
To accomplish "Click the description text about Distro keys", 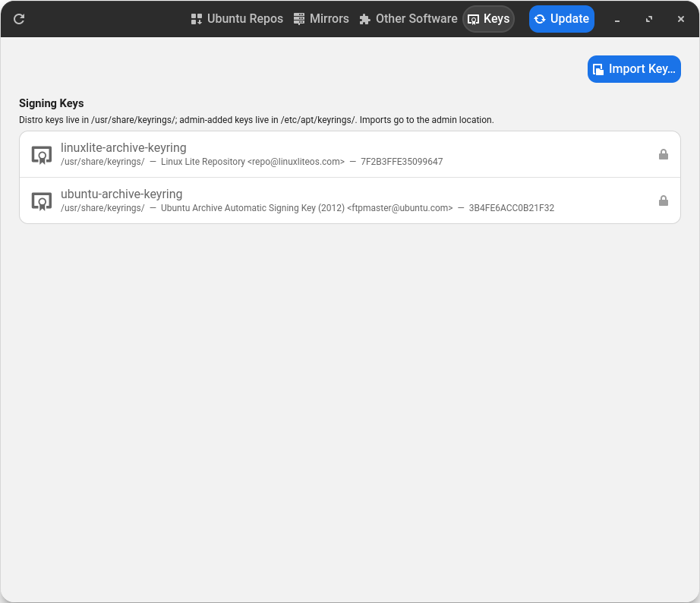I will (257, 120).
